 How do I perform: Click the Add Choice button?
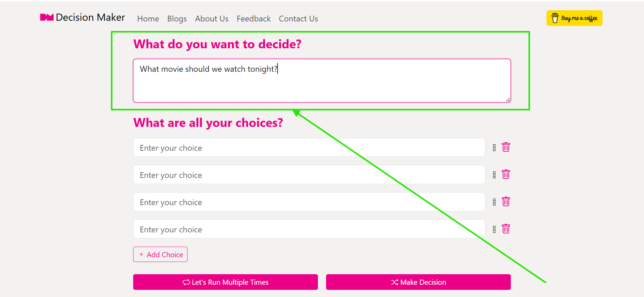pos(160,254)
